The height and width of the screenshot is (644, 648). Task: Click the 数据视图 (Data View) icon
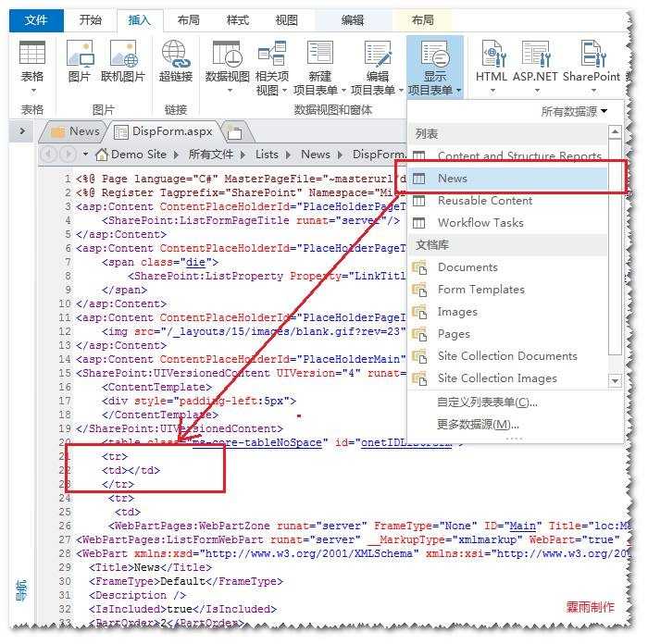pos(227,54)
